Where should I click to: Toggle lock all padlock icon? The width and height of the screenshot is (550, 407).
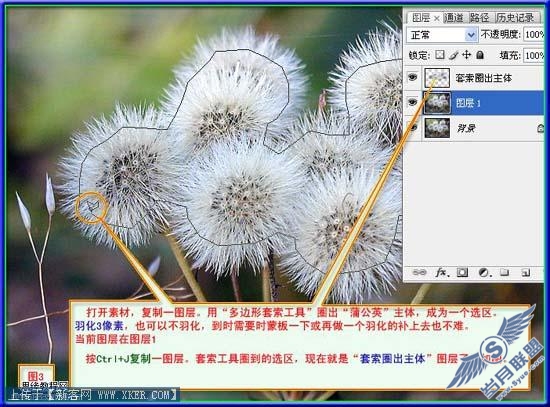coord(480,55)
